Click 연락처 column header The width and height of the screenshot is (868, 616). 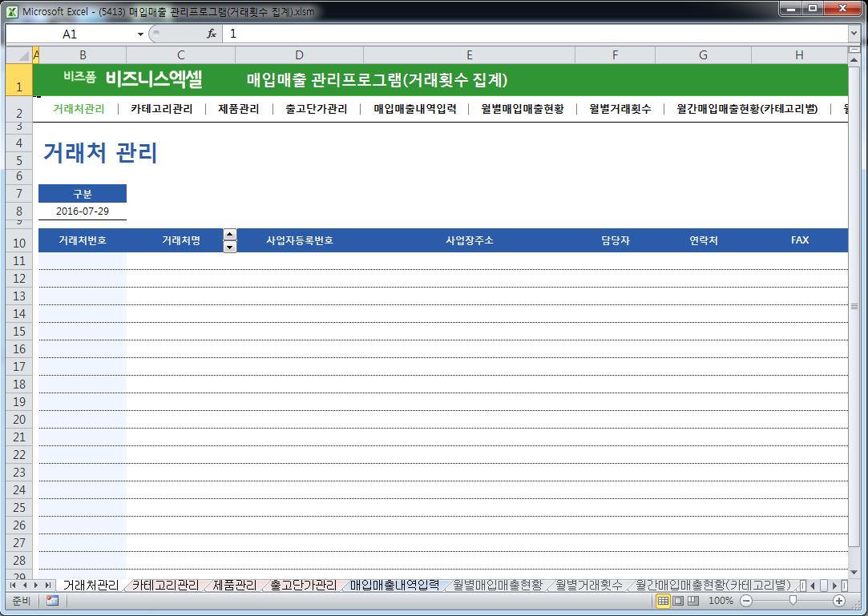click(703, 240)
